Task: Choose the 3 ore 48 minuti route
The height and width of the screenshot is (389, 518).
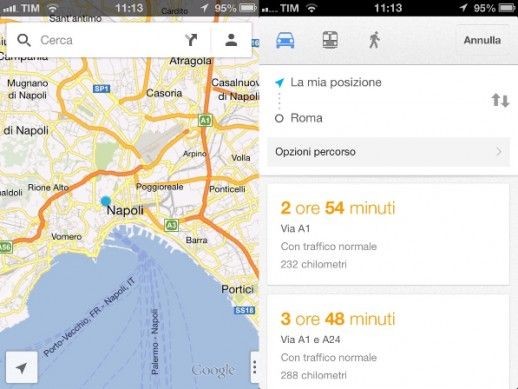Action: pos(388,342)
